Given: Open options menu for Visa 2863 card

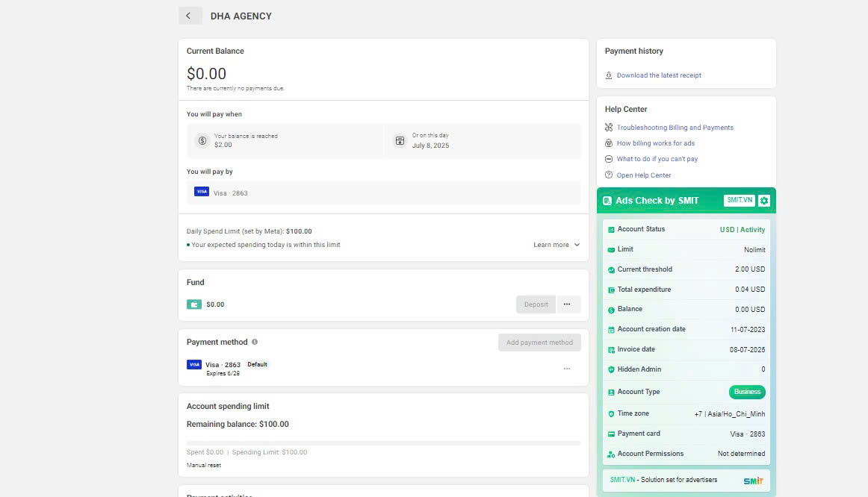Looking at the screenshot, I should (567, 369).
